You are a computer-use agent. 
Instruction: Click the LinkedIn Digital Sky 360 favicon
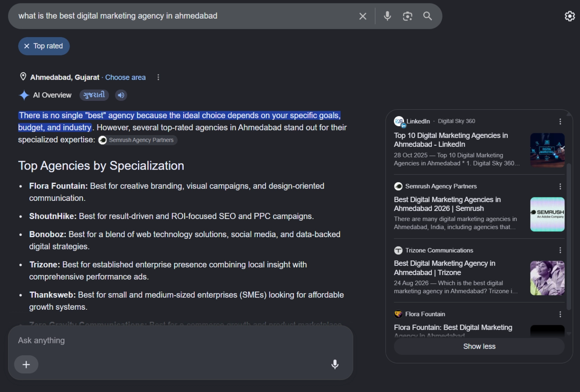point(399,121)
